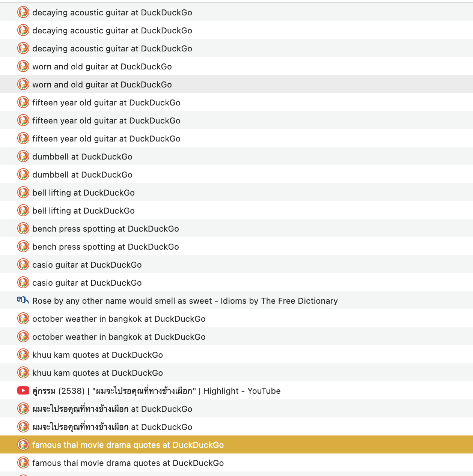Click the YouTube icon beside the คู่กรรม video
Image resolution: width=473 pixels, height=476 pixels.
23,391
